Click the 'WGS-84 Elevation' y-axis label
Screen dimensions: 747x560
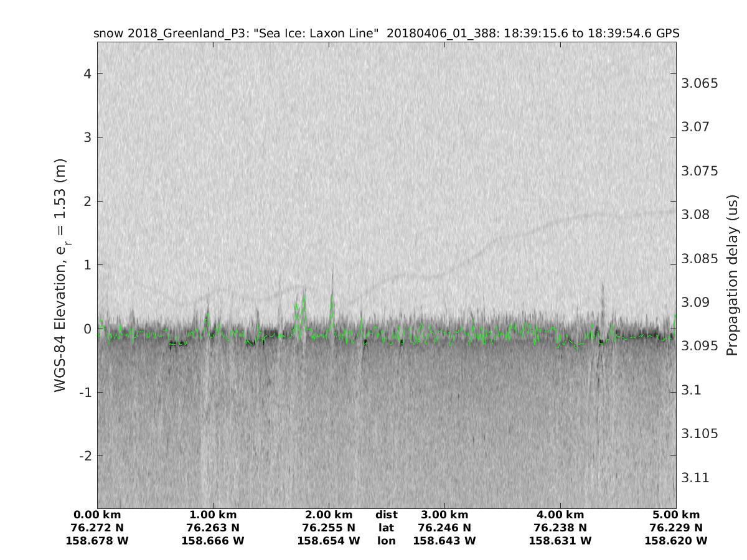pyautogui.click(x=60, y=275)
